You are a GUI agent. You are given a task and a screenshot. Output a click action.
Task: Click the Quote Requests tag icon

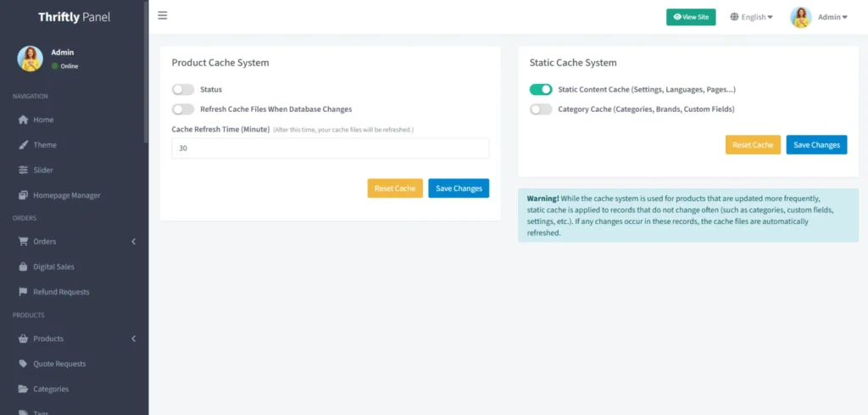pos(24,364)
